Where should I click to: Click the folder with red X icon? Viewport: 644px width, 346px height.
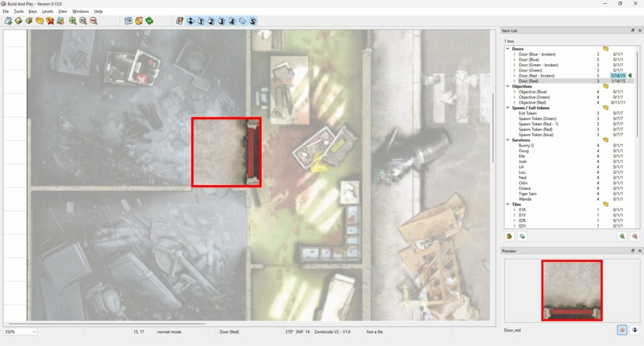[x=50, y=21]
